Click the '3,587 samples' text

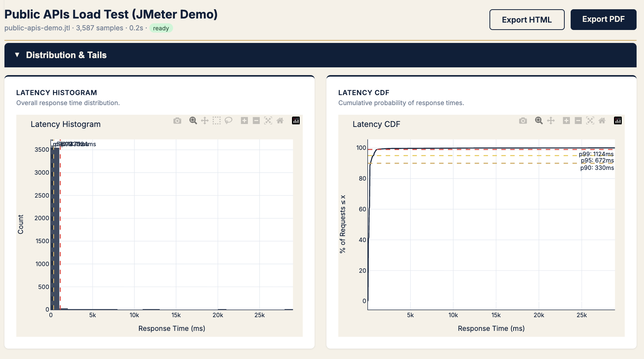[100, 28]
